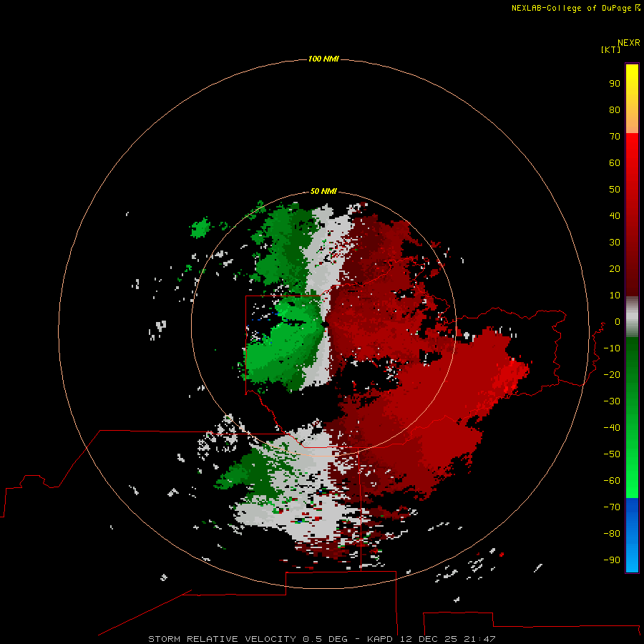Viewport: 644px width, 644px height.
Task: Click the gray zero band of the color scale
Action: coord(632,317)
